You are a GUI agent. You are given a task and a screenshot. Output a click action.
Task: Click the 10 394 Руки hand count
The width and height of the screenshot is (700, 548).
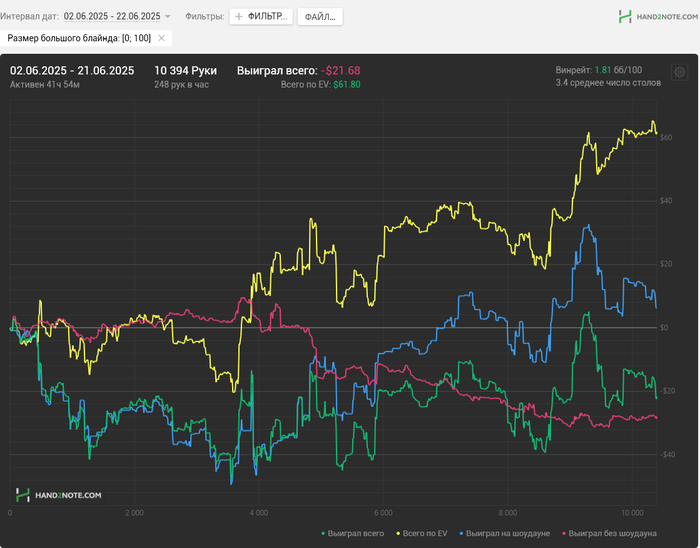[x=185, y=71]
